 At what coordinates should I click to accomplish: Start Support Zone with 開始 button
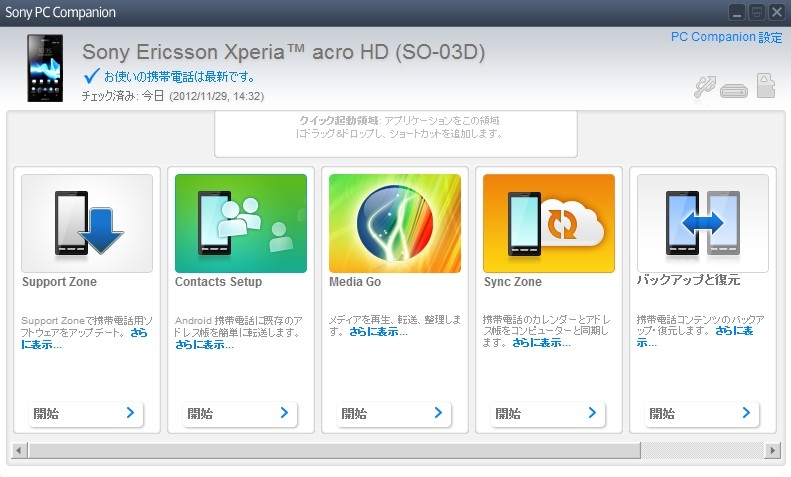point(86,413)
